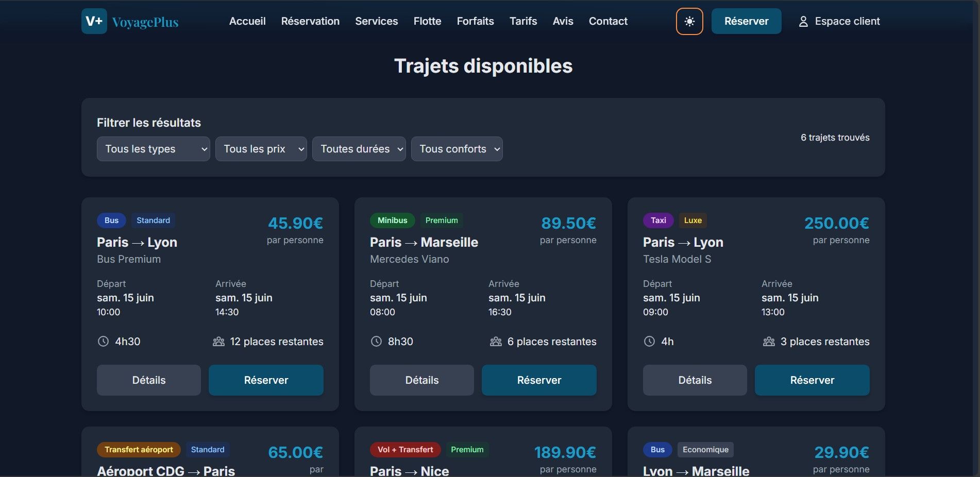Réserver the 45.90€ Paris to Lyon bus
Viewport: 980px width, 477px height.
tap(266, 380)
